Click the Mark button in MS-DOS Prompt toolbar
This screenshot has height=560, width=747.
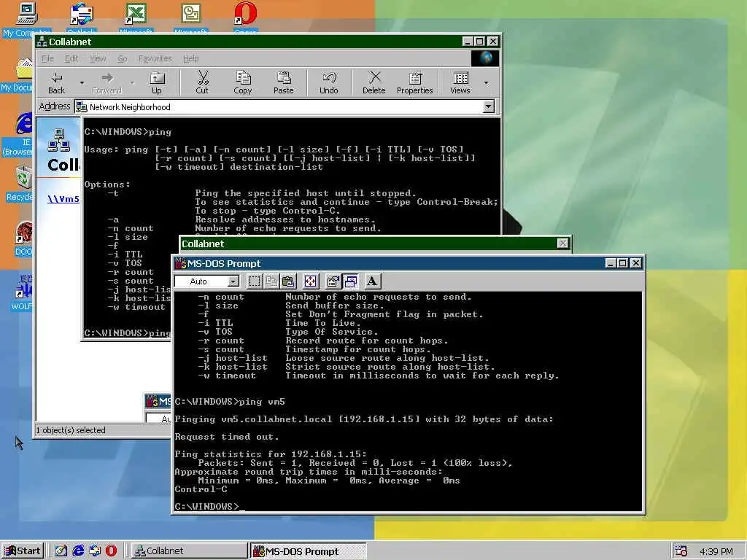255,281
